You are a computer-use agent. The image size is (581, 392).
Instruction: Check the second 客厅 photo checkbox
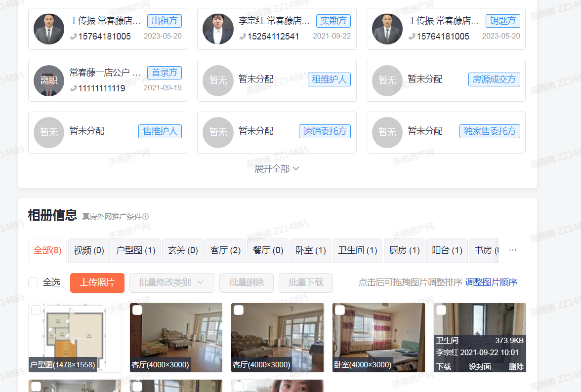tap(239, 310)
